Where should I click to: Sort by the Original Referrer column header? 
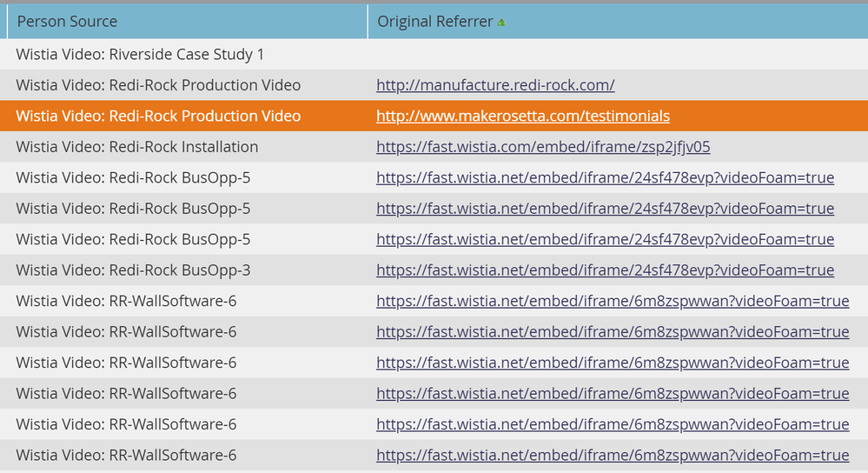[x=618, y=22]
